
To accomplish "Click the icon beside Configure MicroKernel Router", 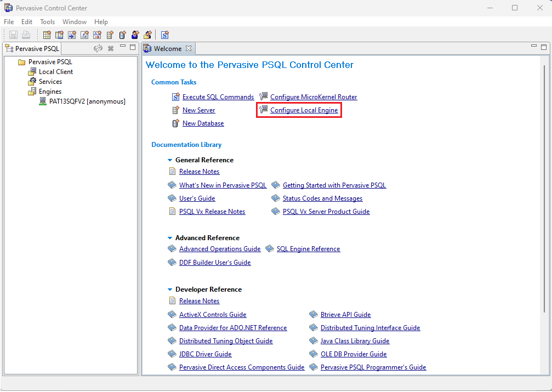I will point(263,96).
